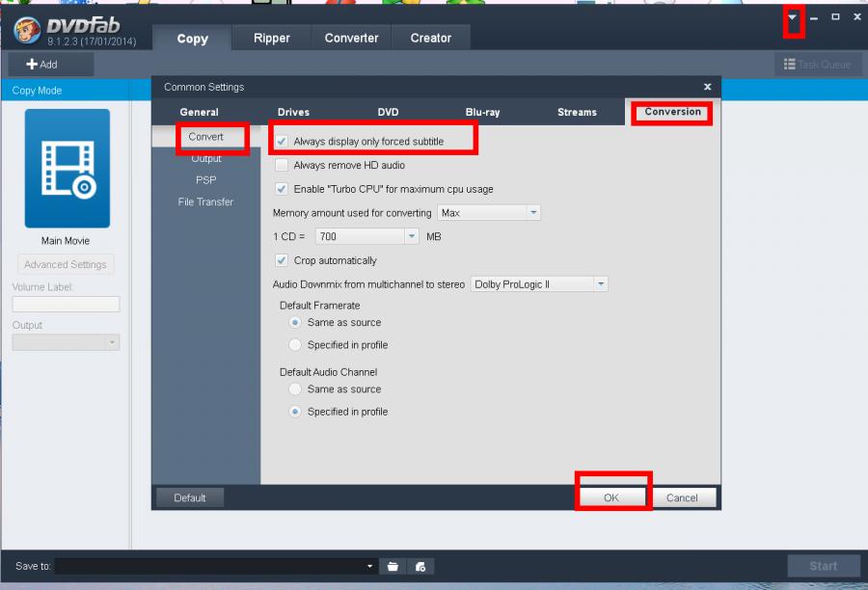Click the OK button
The height and width of the screenshot is (590, 868).
click(x=611, y=497)
